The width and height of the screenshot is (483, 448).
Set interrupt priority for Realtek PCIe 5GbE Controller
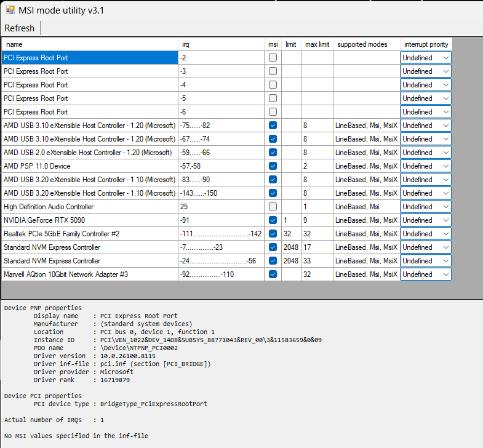point(426,234)
